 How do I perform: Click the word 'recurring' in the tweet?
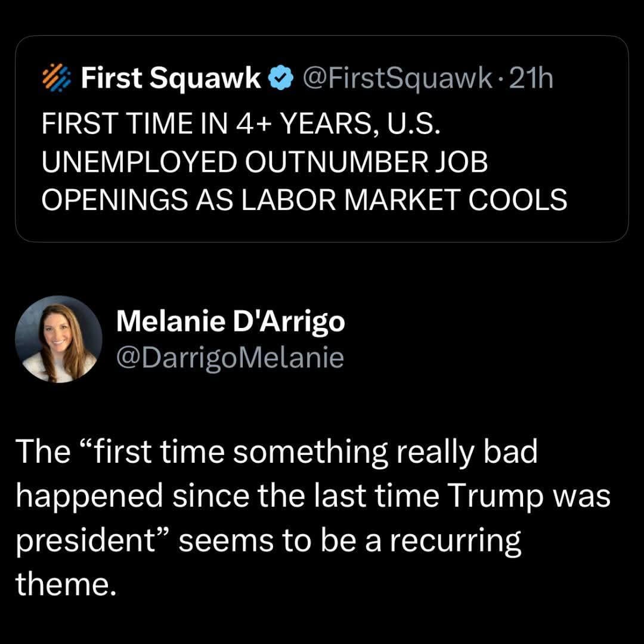pos(456,541)
